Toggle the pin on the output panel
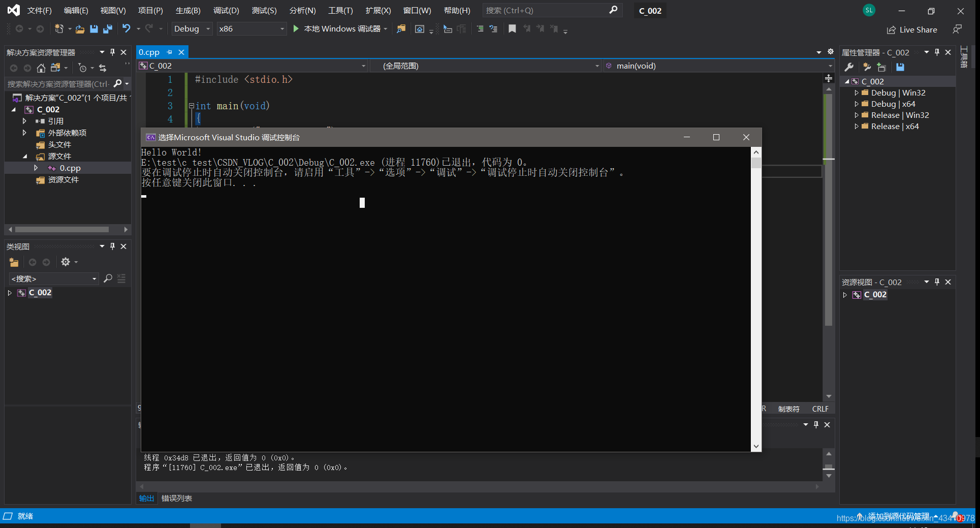This screenshot has width=980, height=528. [x=816, y=424]
